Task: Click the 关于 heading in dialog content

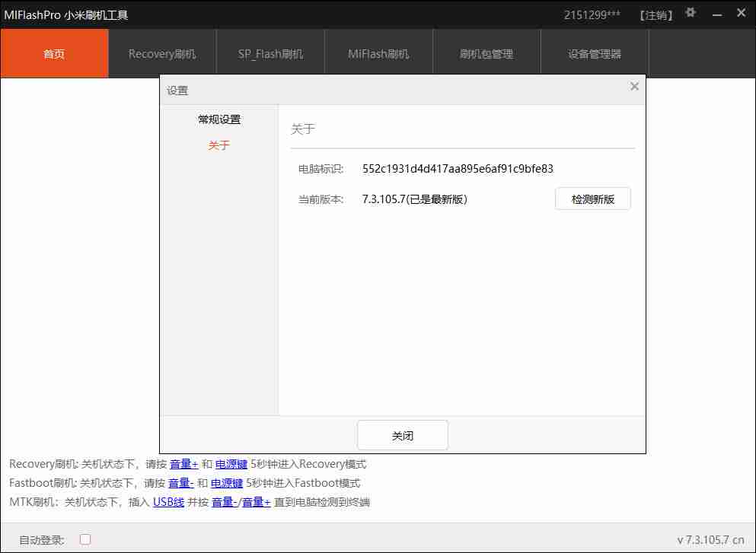Action: [x=303, y=129]
